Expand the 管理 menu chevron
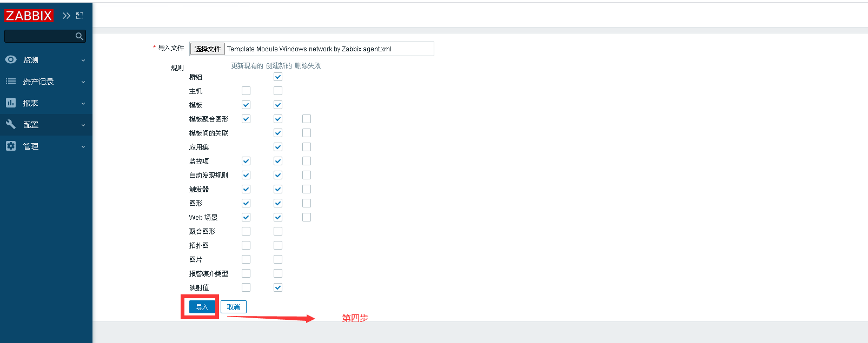 (83, 147)
